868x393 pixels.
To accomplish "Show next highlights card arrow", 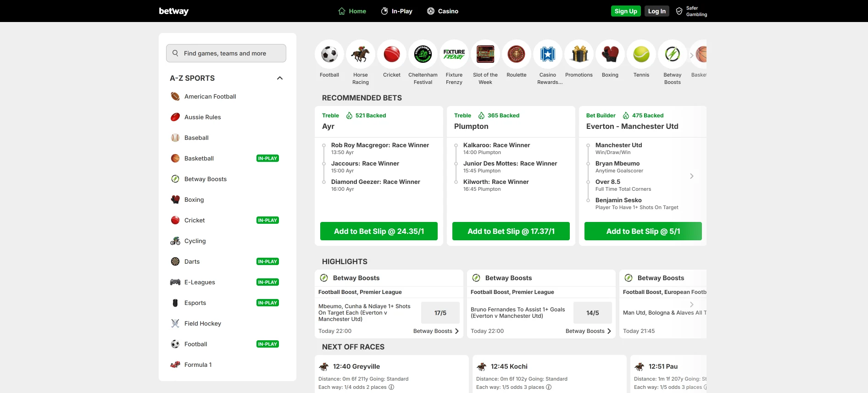I will [692, 304].
